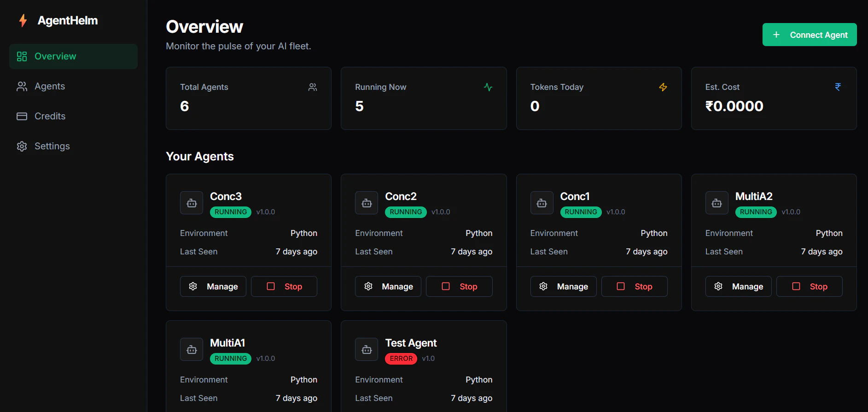868x412 pixels.
Task: Click the ERROR badge on Test Agent
Action: (x=401, y=359)
